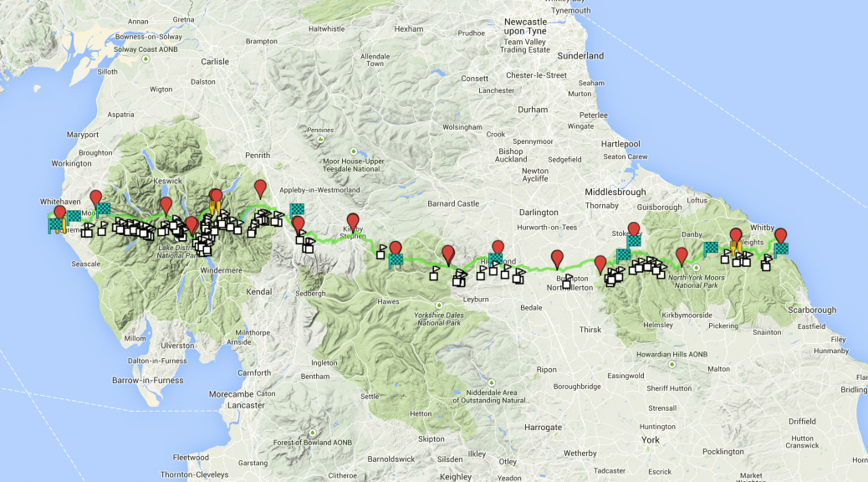Click the Middlesbrough place label
Image resolution: width=868 pixels, height=482 pixels.
pos(615,192)
